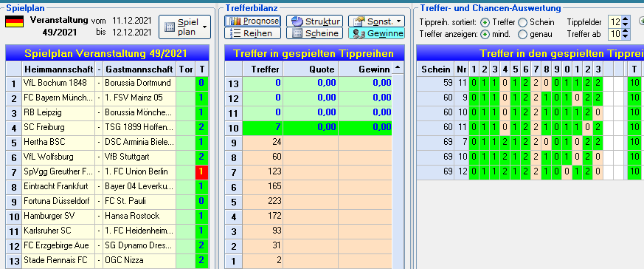Click the Tor column header
This screenshot has height=269, width=644.
186,69
